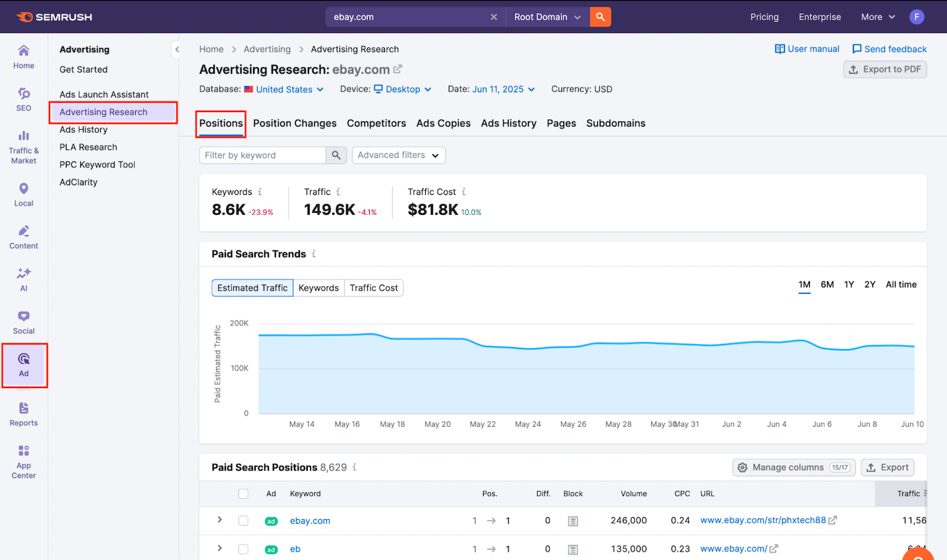Switch to the Competitors tab
The image size is (947, 560).
point(376,123)
